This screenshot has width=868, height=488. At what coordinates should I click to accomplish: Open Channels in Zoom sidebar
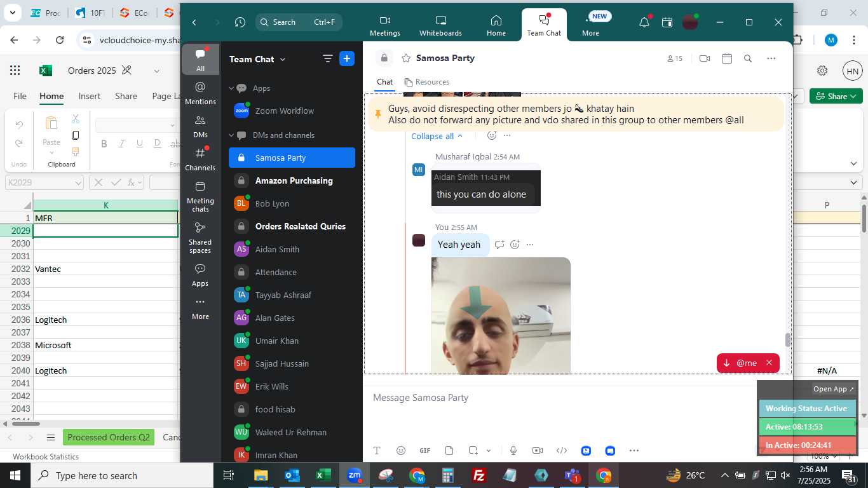pos(200,159)
